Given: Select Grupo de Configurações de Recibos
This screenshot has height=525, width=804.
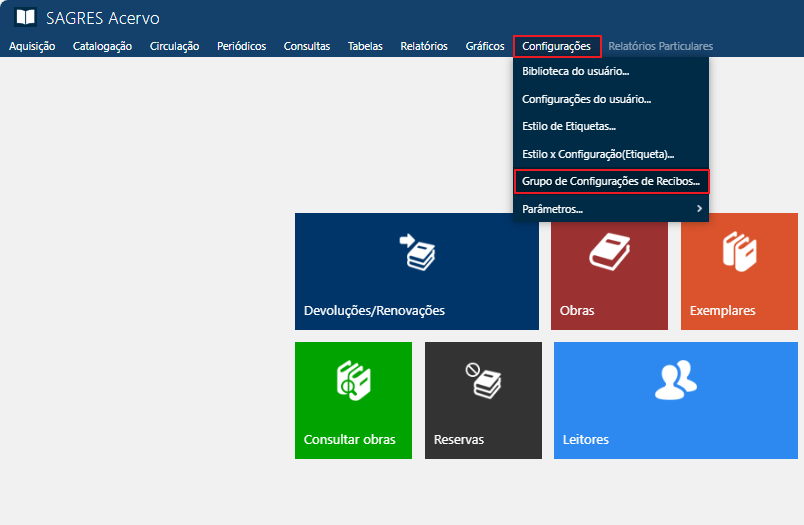Looking at the screenshot, I should [x=610, y=181].
